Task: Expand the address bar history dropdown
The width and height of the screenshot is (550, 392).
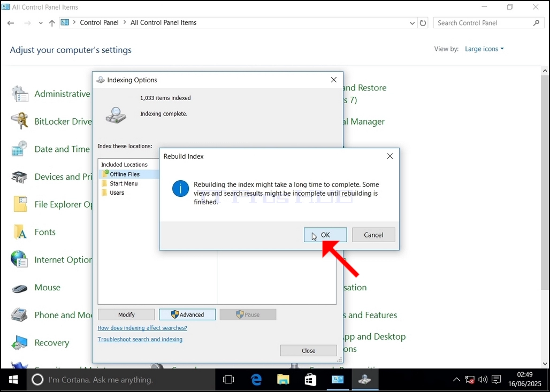Action: click(412, 23)
